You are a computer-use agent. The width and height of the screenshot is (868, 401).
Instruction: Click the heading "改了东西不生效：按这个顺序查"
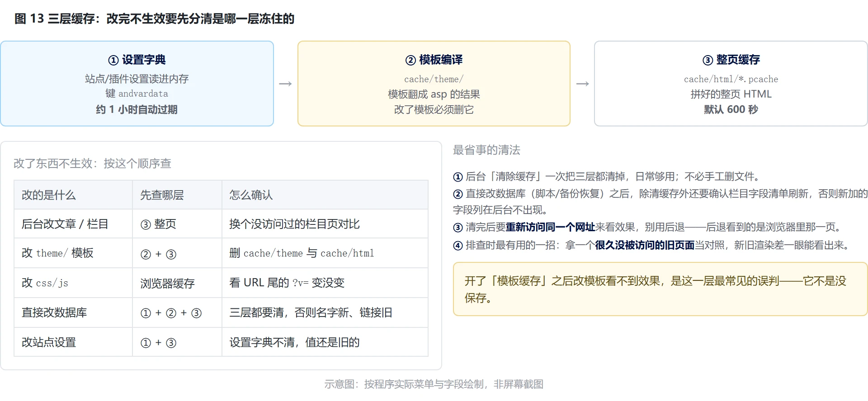point(92,163)
